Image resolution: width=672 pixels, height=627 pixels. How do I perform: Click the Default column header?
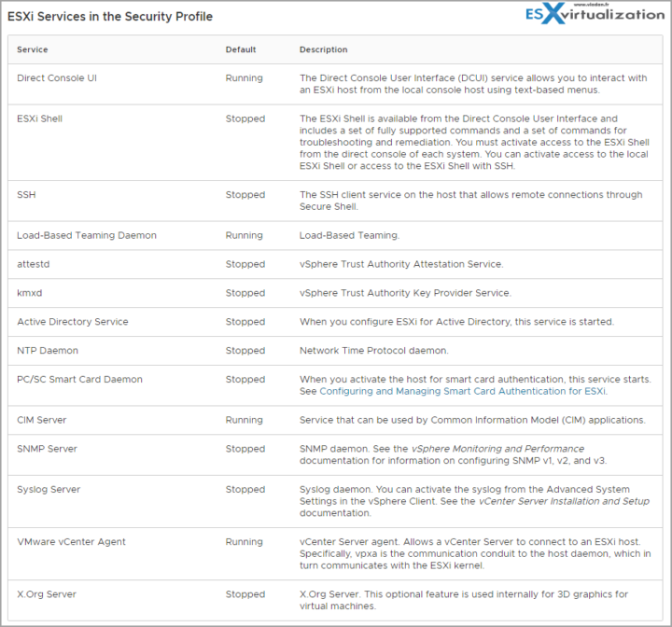[x=241, y=49]
